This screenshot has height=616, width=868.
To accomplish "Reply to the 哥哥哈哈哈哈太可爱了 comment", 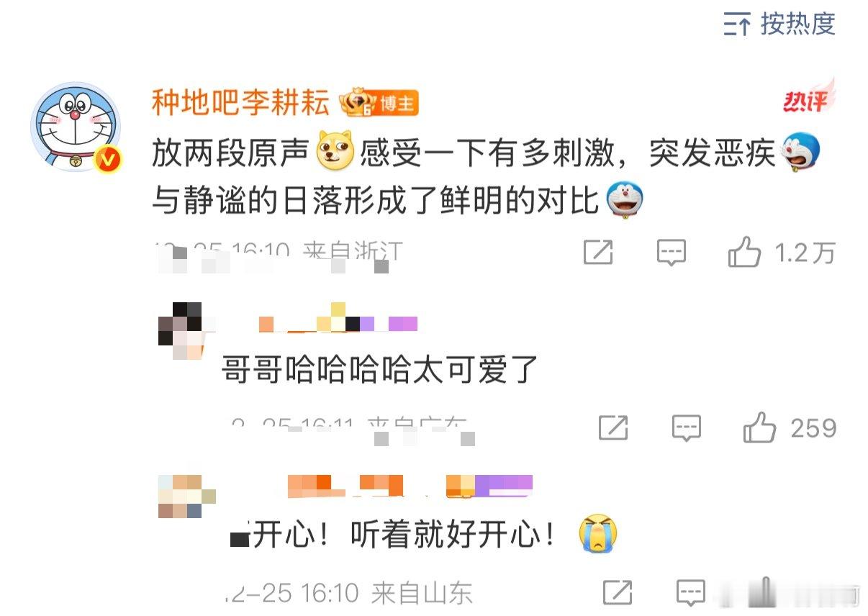I will click(x=687, y=429).
